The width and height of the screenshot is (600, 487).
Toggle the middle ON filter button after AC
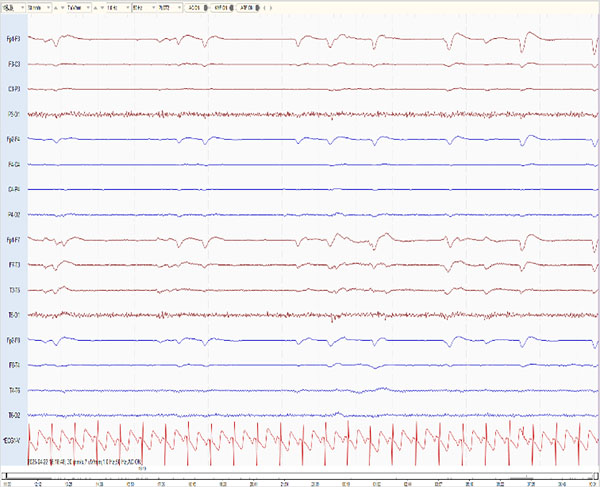(x=221, y=5)
